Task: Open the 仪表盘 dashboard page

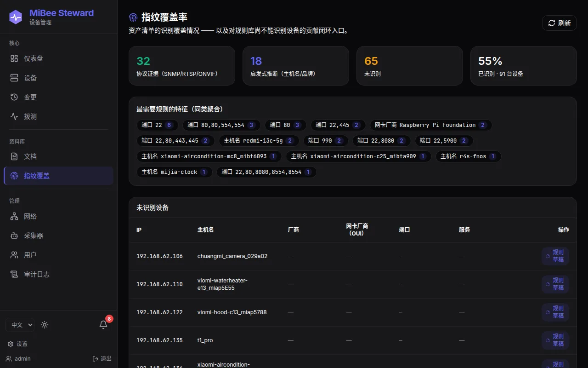Action: pos(59,58)
